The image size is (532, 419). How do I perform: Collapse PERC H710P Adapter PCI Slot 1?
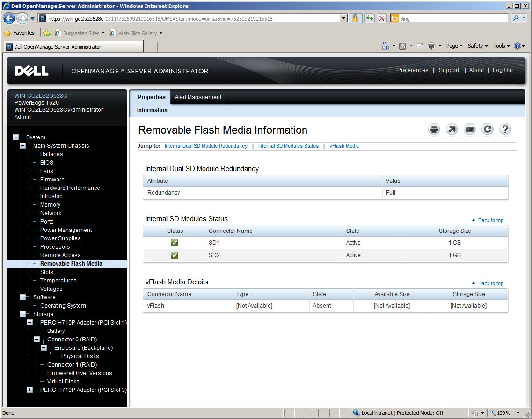pos(30,322)
